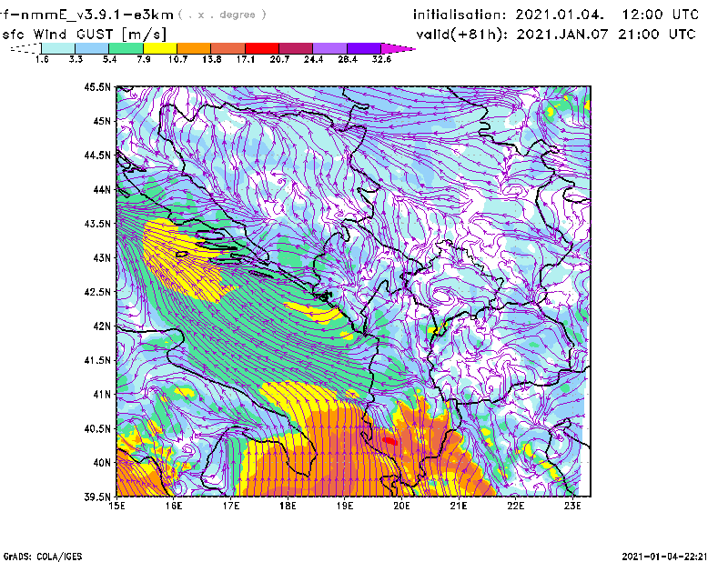Click the dashed white arrow at colorbar start
Image resolution: width=728 pixels, height=562 pixels.
(25, 48)
